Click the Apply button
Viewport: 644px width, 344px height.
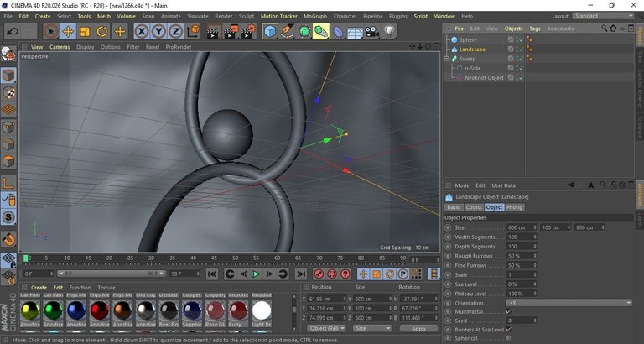click(418, 328)
